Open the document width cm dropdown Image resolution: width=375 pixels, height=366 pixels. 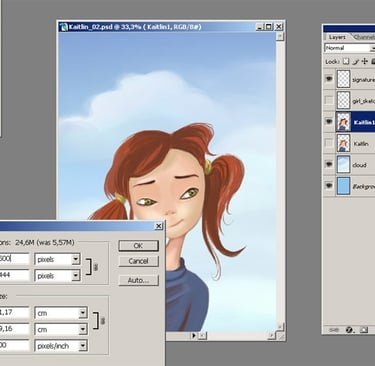(83, 313)
